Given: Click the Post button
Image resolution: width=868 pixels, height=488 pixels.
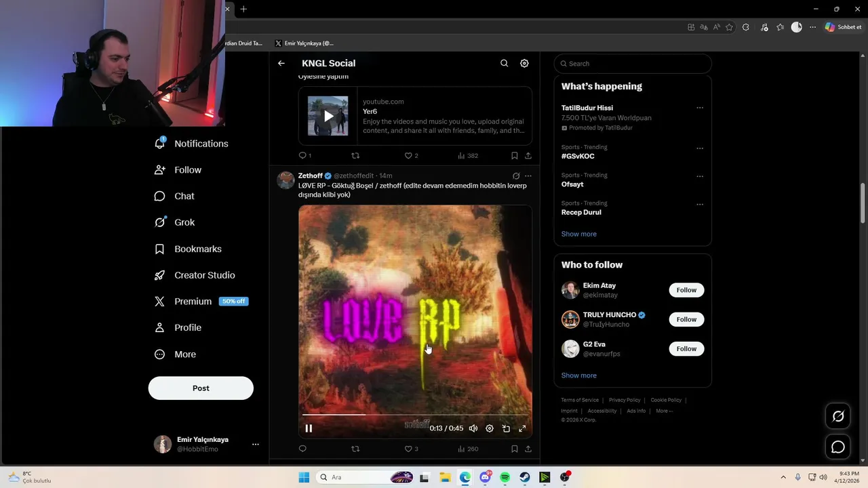Looking at the screenshot, I should [201, 388].
